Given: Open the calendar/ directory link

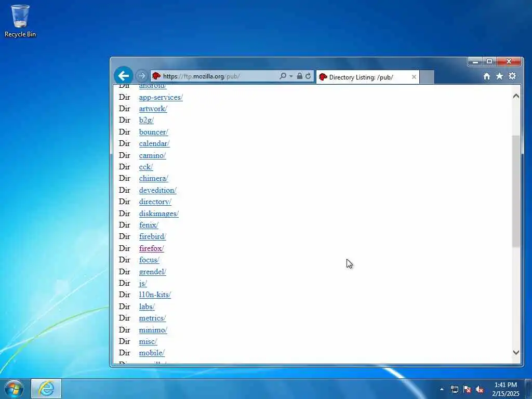Looking at the screenshot, I should 154,143.
